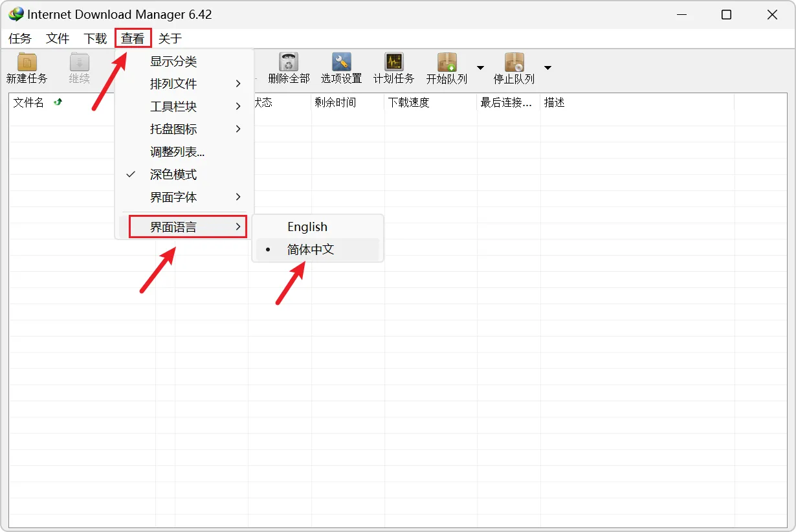Click the 查看 menu

click(x=133, y=38)
